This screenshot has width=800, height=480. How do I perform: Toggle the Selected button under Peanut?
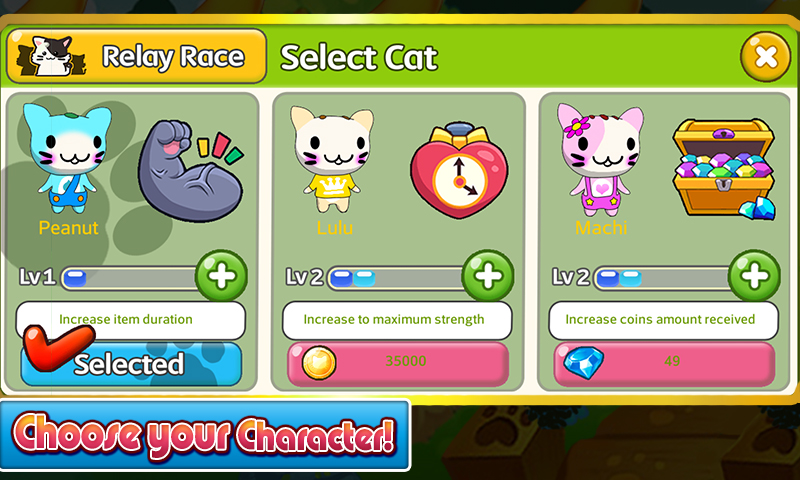click(x=131, y=363)
